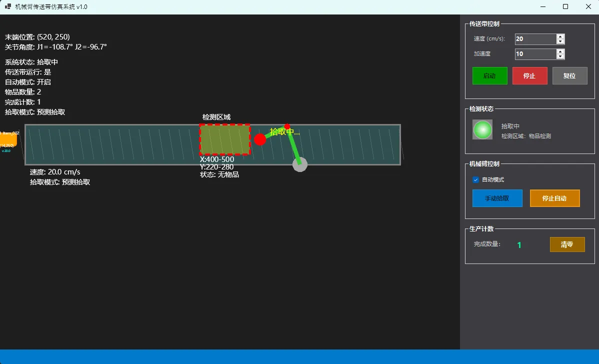Decrease conveyor speed with down arrow
599x364 pixels.
click(560, 42)
